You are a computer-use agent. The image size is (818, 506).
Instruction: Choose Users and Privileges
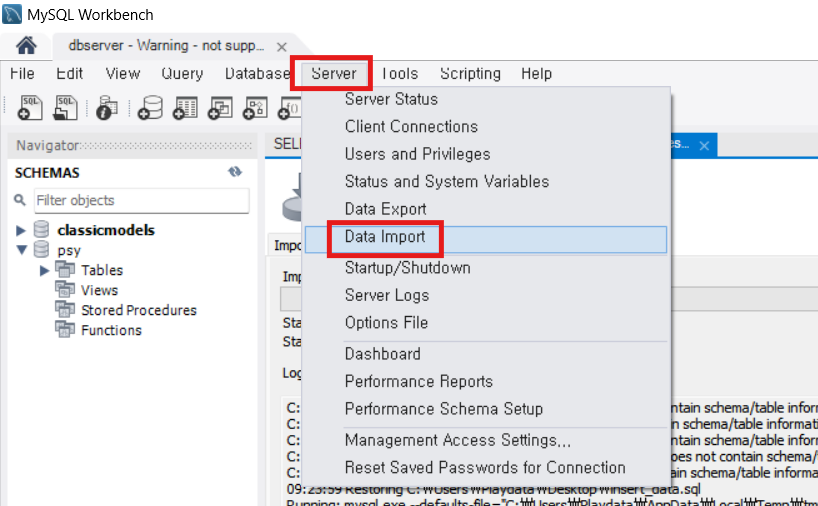point(486,154)
